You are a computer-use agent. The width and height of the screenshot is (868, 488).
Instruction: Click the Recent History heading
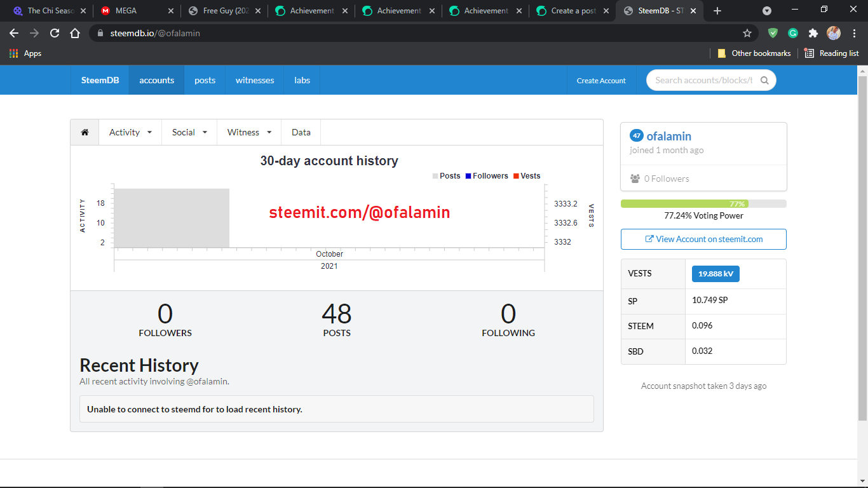pyautogui.click(x=139, y=365)
